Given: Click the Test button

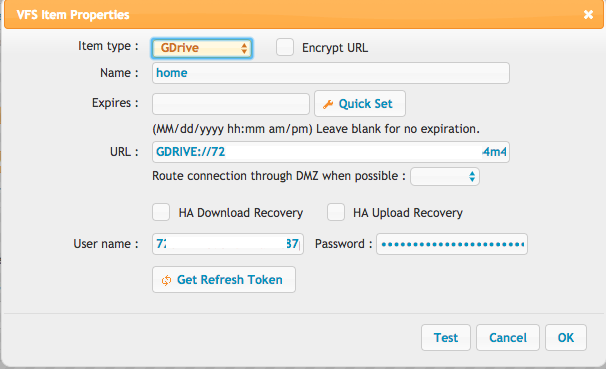Looking at the screenshot, I should [446, 338].
